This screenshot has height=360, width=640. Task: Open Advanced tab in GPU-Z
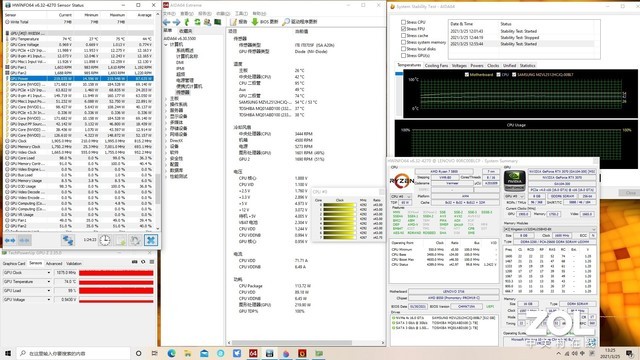[x=54, y=264]
